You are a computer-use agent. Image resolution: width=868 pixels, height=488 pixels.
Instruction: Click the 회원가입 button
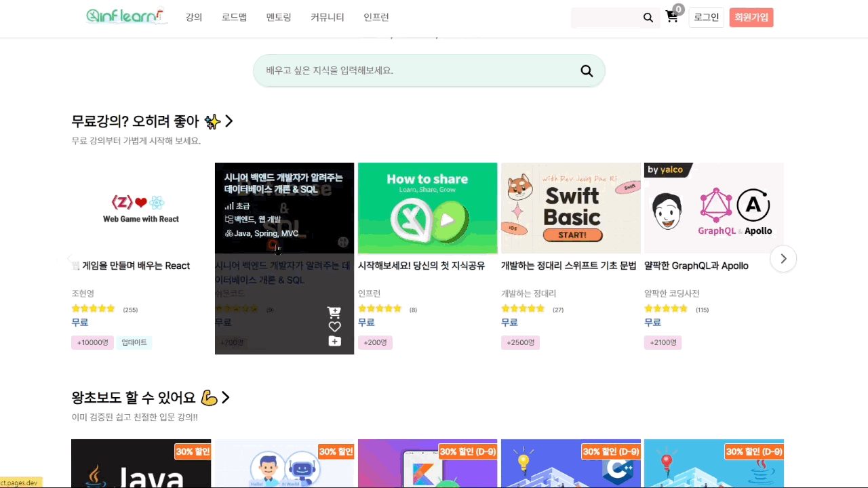pyautogui.click(x=751, y=18)
